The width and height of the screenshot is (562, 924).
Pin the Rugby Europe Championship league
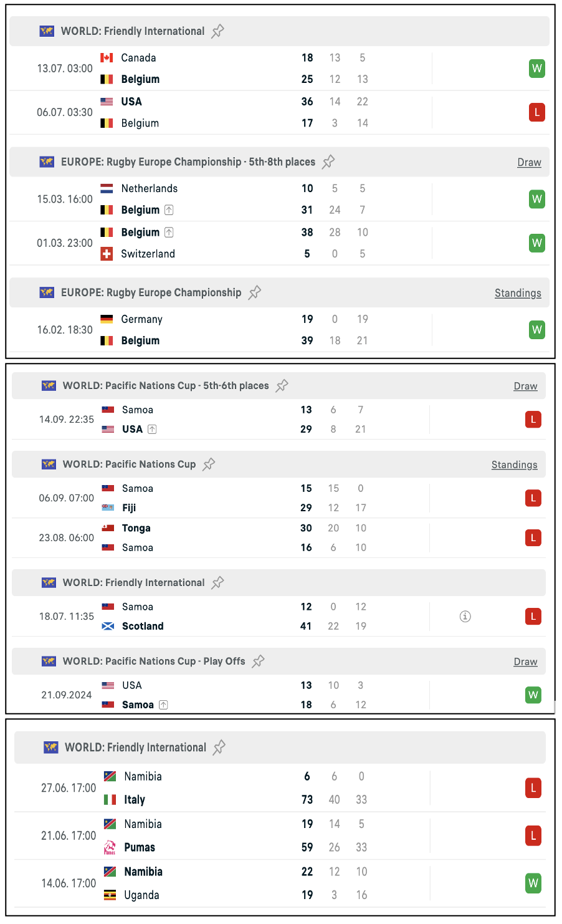(x=254, y=293)
